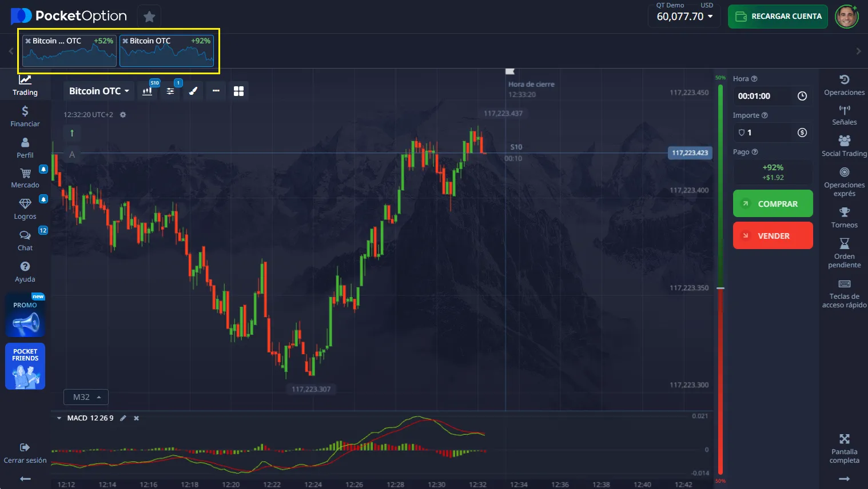Click the Hora time input field
This screenshot has width=868, height=489.
773,96
